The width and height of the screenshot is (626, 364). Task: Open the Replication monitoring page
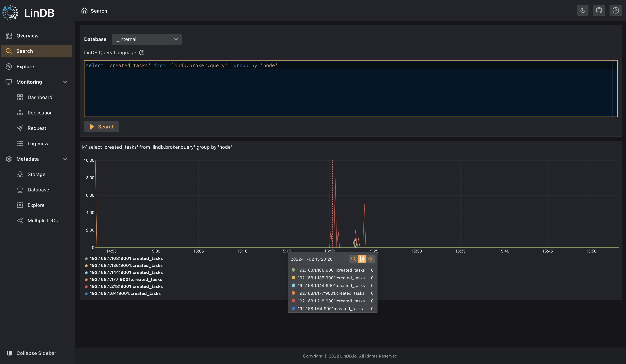pyautogui.click(x=40, y=113)
